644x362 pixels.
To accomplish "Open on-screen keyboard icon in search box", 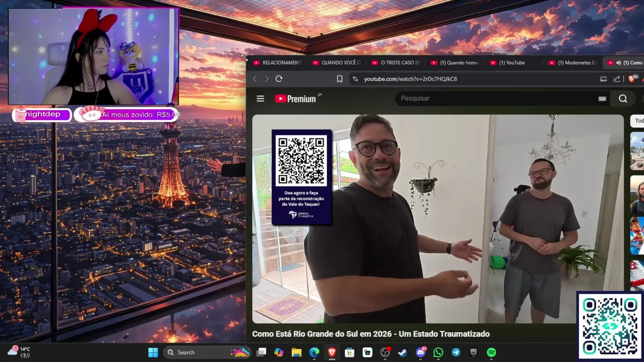I will coord(602,99).
